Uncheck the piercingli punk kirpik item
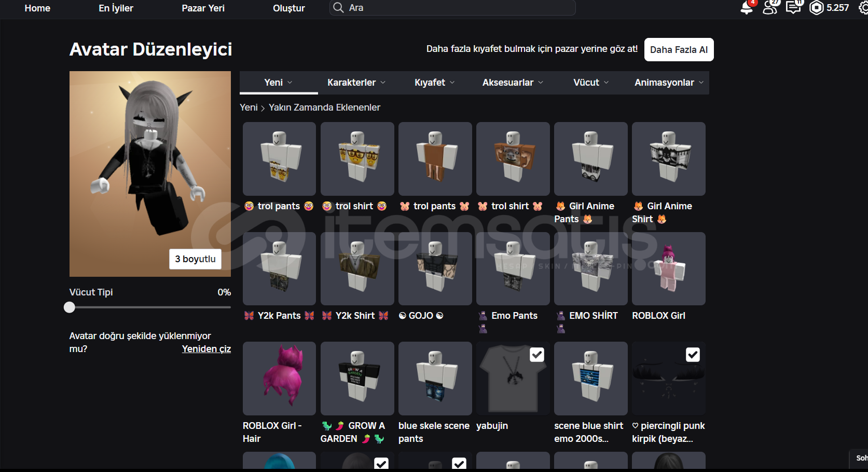868x472 pixels. click(692, 355)
